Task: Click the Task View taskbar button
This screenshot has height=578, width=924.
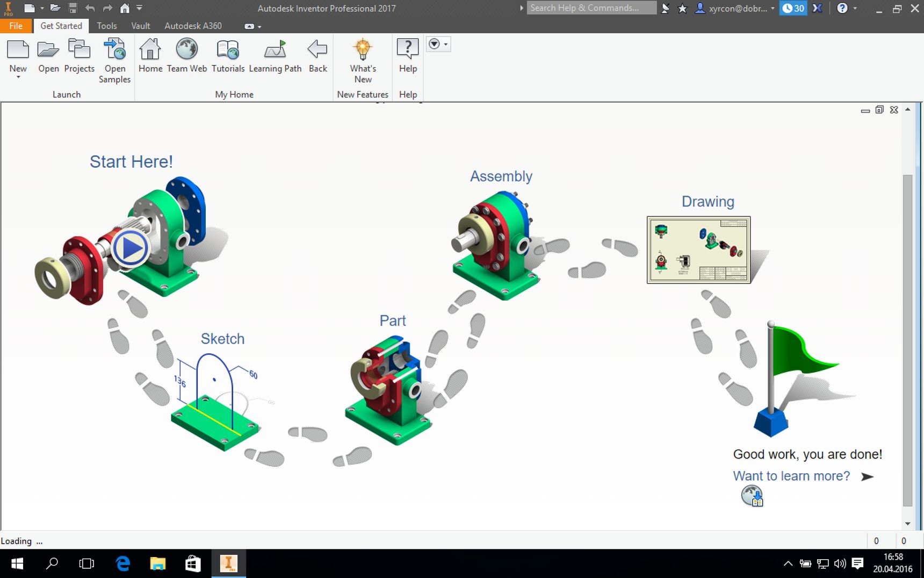Action: [86, 563]
